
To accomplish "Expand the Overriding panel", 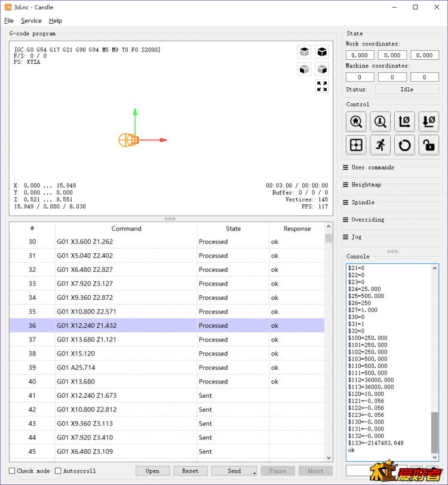I will (364, 220).
